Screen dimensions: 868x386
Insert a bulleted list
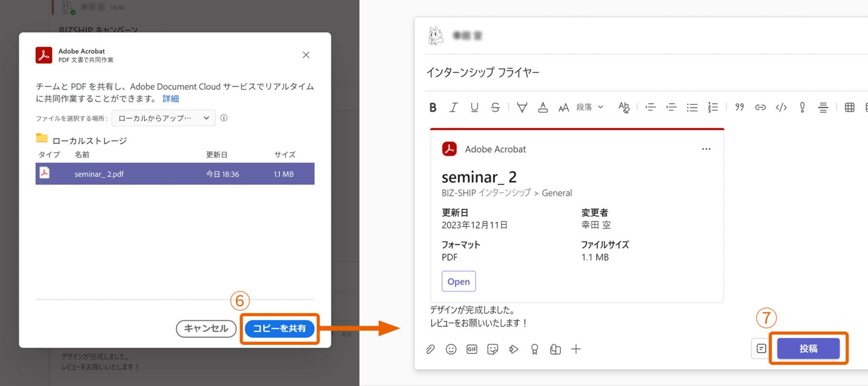[692, 107]
